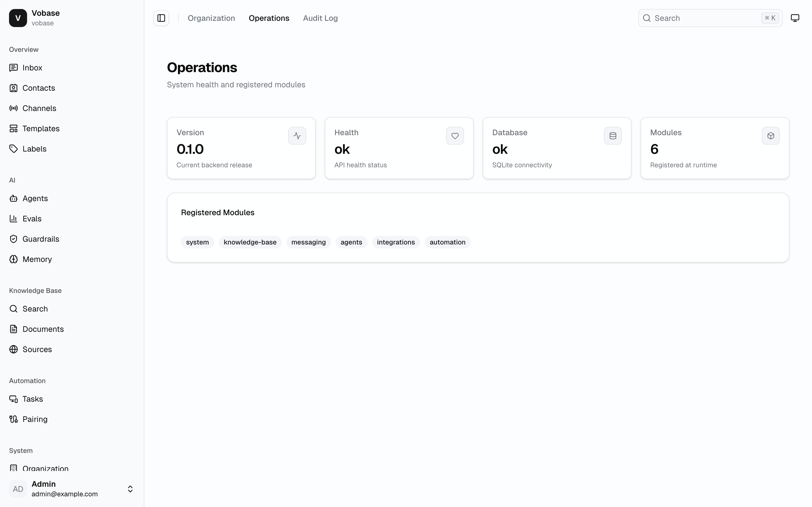Screen dimensions: 812x507
Task: Open the Channels section
Action: click(x=39, y=108)
